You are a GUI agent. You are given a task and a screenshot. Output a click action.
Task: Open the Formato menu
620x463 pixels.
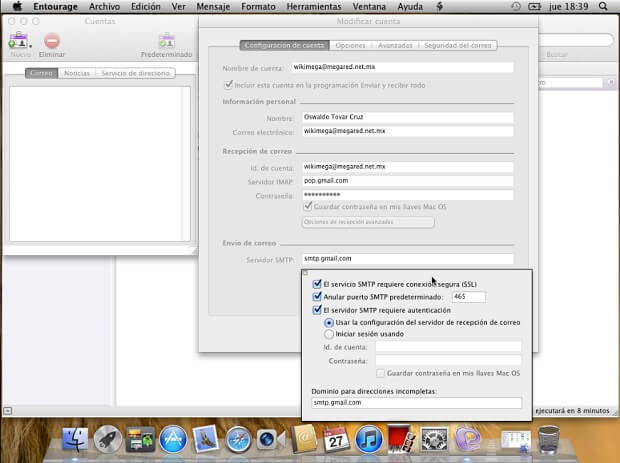coord(258,6)
